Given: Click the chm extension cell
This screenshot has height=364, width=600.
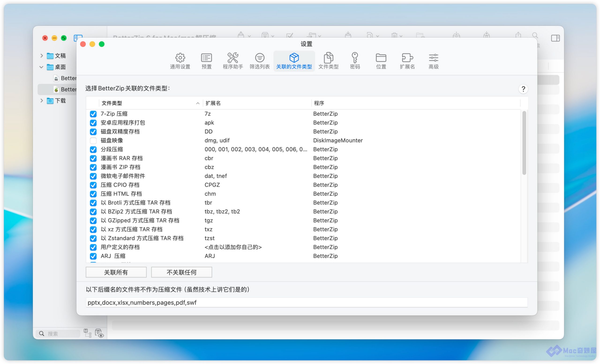Looking at the screenshot, I should [x=210, y=194].
